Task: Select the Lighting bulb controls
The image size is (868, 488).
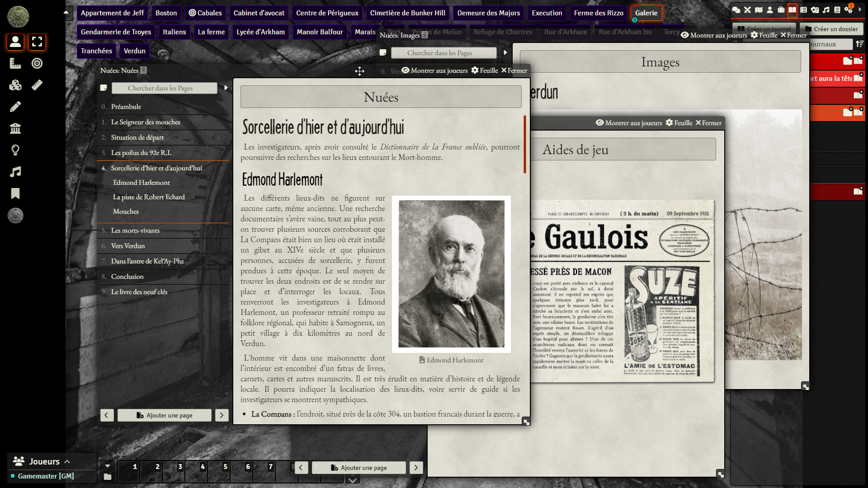Action: click(15, 150)
